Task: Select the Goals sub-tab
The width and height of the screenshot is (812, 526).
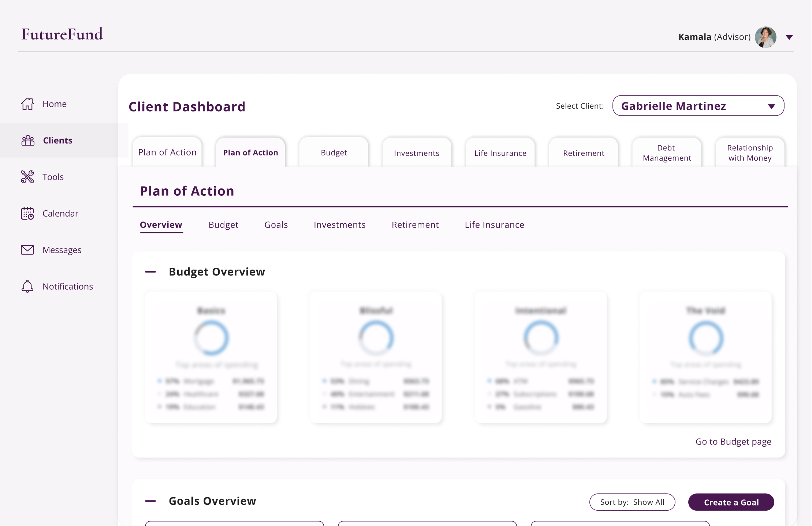Action: 276,225
